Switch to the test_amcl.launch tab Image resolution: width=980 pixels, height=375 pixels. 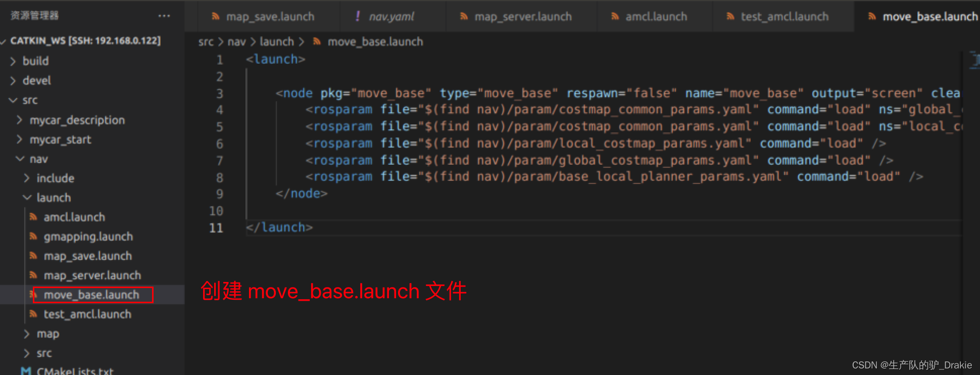[783, 17]
